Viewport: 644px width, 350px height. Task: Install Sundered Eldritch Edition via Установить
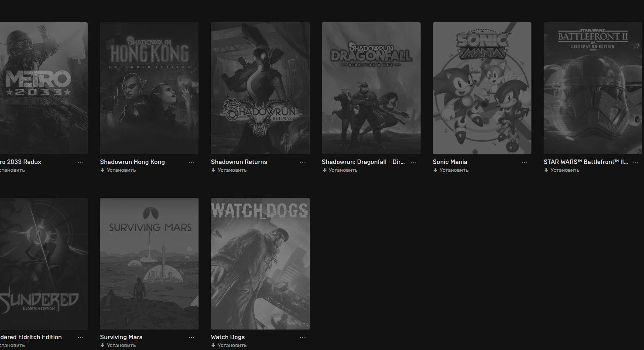point(12,345)
